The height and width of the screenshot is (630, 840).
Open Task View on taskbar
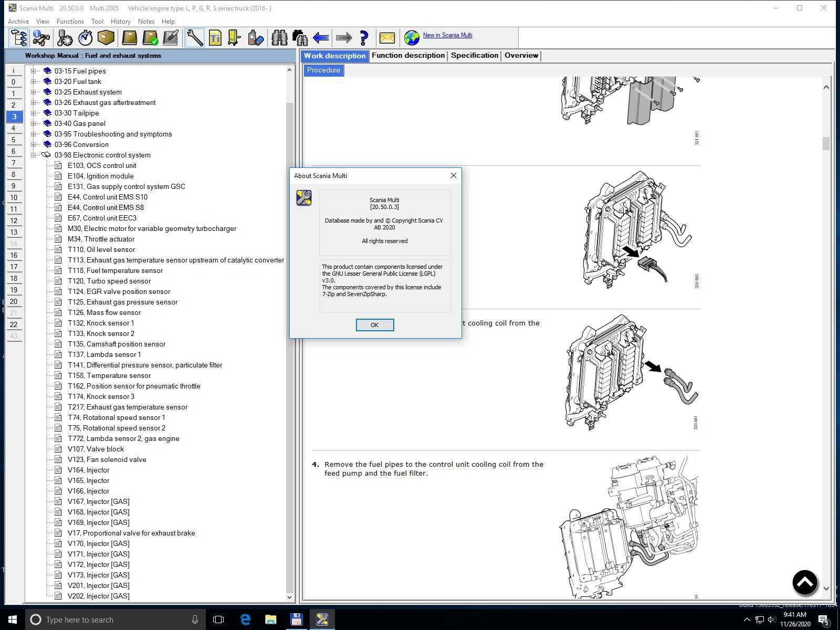218,619
